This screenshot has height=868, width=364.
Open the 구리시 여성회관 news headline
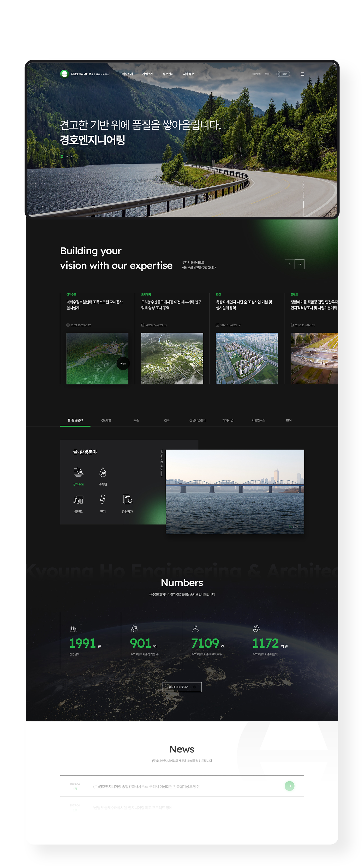click(x=146, y=786)
